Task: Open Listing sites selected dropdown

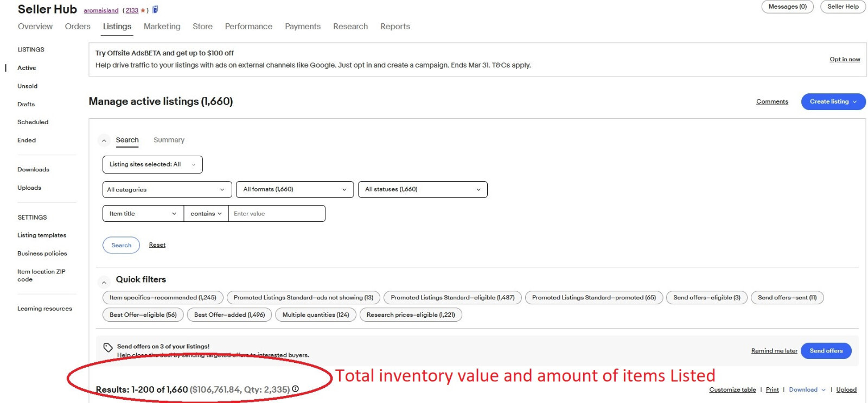Action: (x=152, y=164)
